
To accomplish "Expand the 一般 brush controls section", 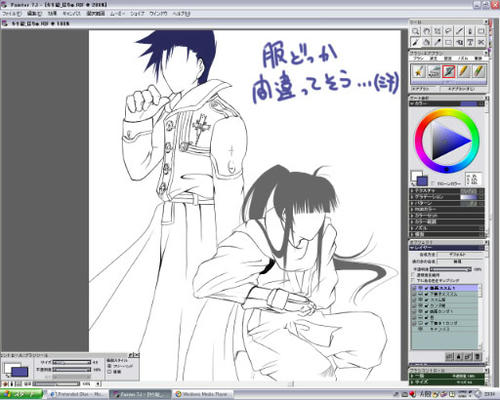I will pos(412,376).
